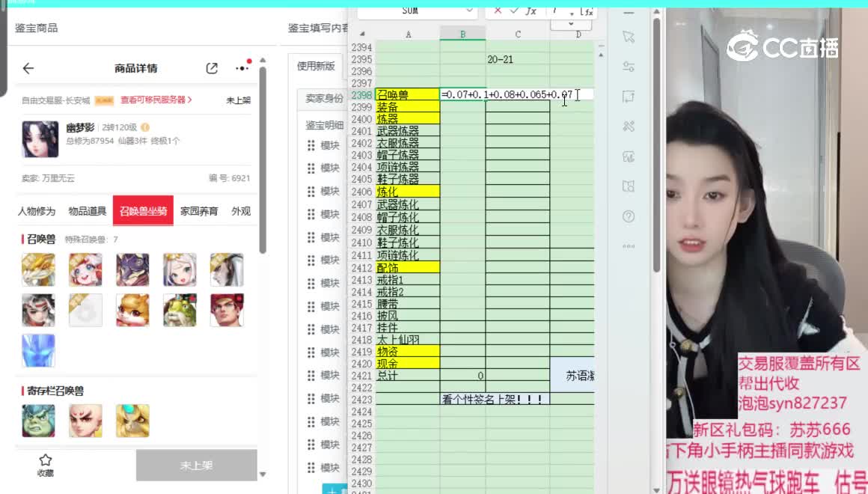The width and height of the screenshot is (868, 494).
Task: Click the 查看可移民服务器 link
Action: click(156, 100)
